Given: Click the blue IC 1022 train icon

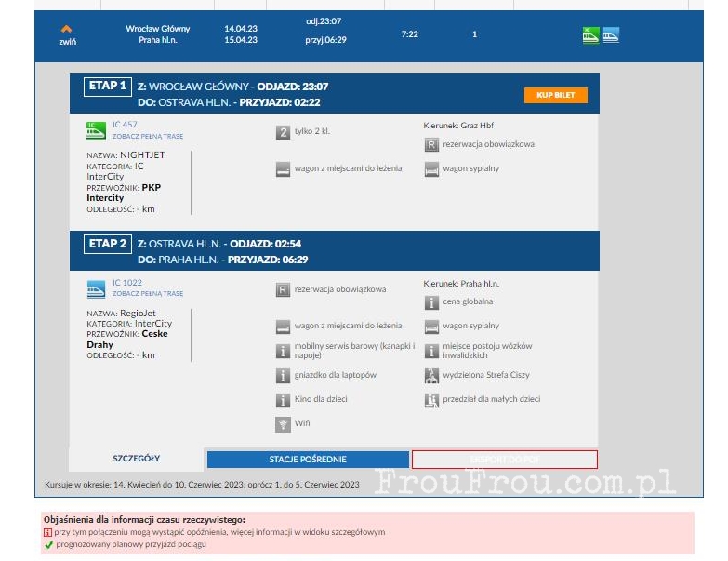Looking at the screenshot, I should click(96, 287).
